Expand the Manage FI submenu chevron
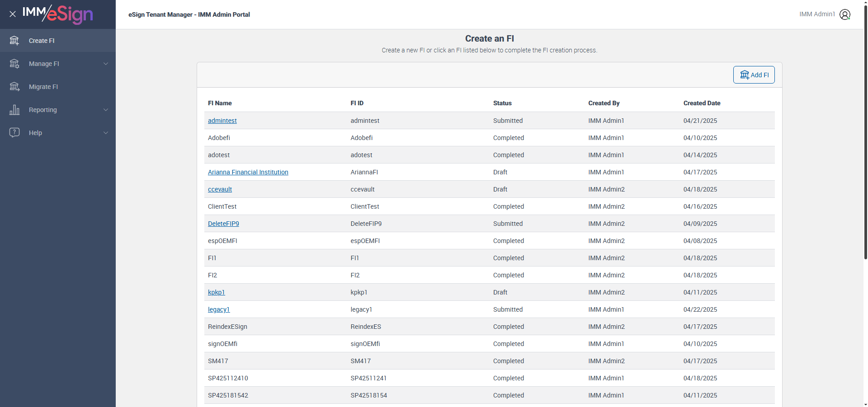The width and height of the screenshot is (868, 407). point(106,64)
